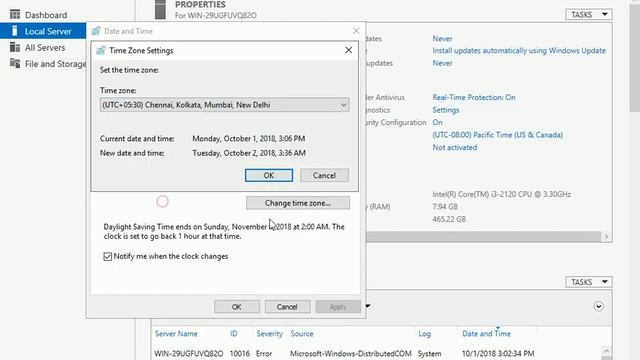Click the server Properties tower icon
Screen dimensions: 640x360
(x=160, y=10)
